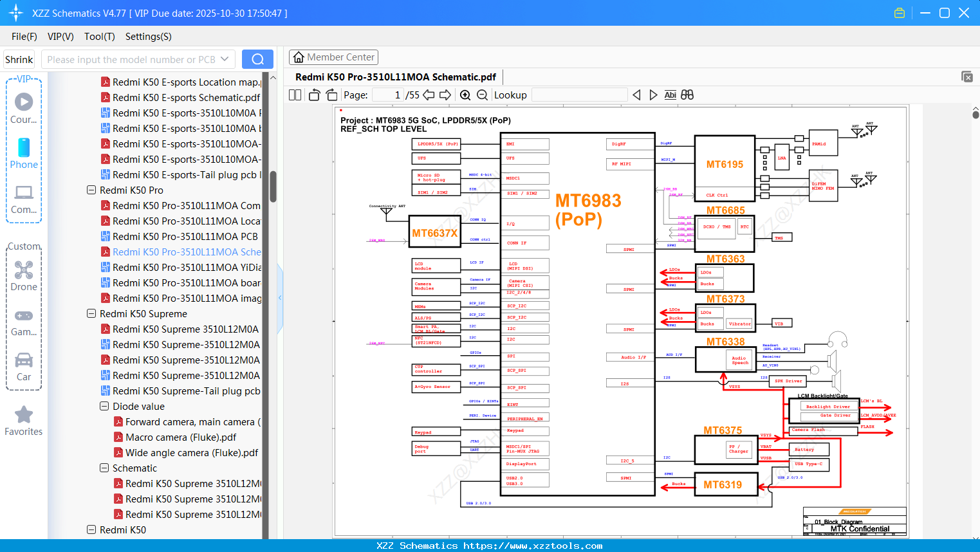980x552 pixels.
Task: Go to the next page with forward arrow
Action: [444, 95]
